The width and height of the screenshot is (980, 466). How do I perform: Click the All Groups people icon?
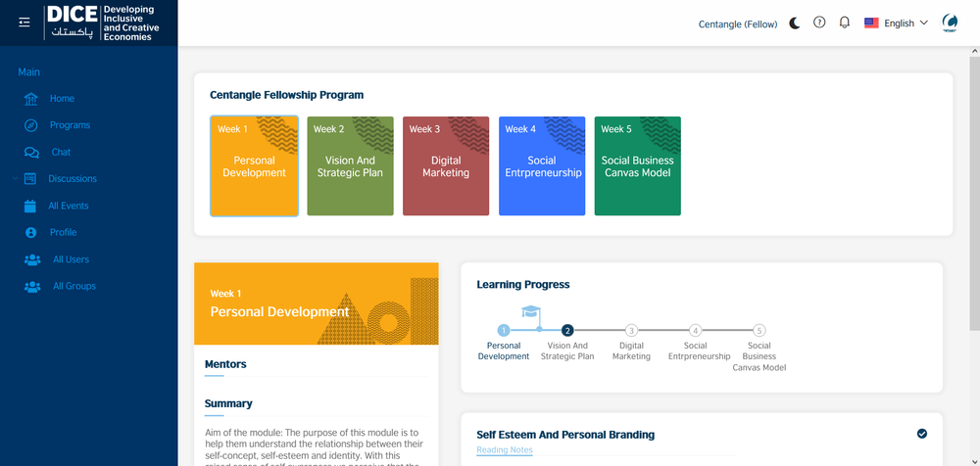point(32,286)
